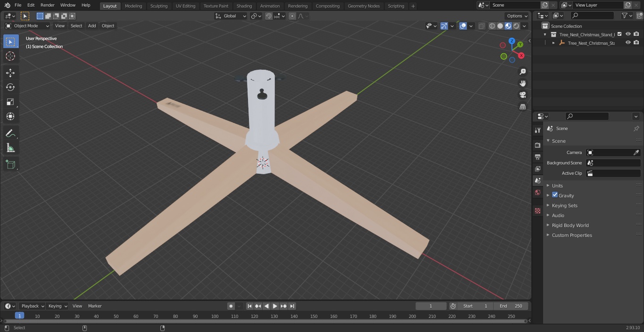Screen dimensions: 644x332
Task: Toggle show gizmos button
Action: click(444, 26)
